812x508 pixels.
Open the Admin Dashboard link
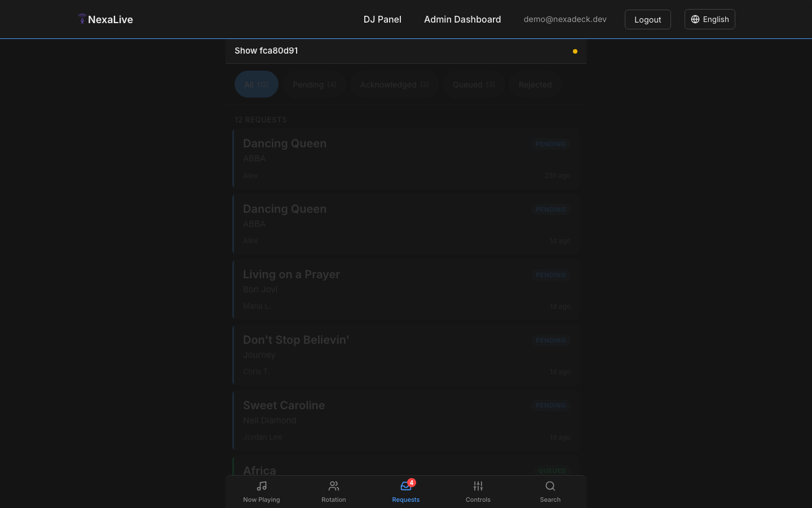pos(462,19)
